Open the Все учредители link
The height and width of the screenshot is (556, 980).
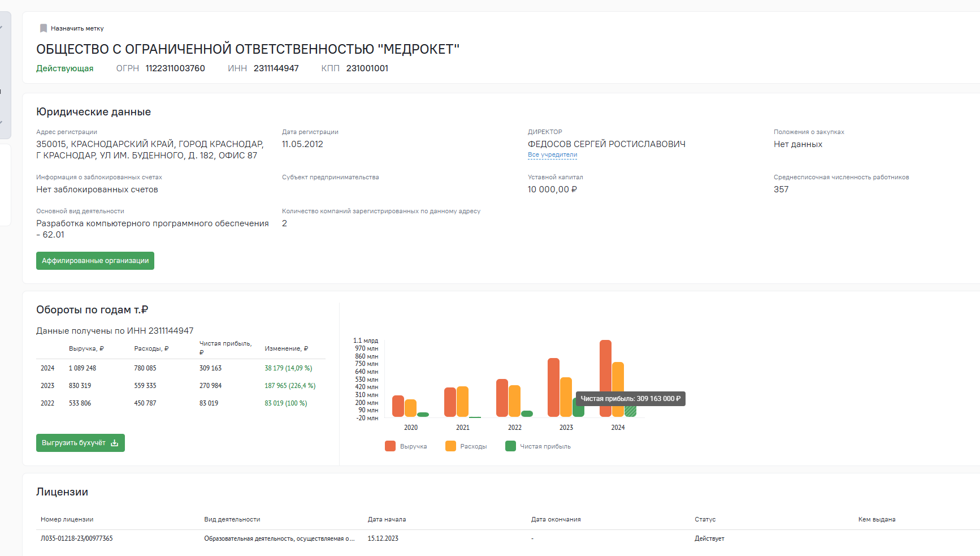click(552, 155)
